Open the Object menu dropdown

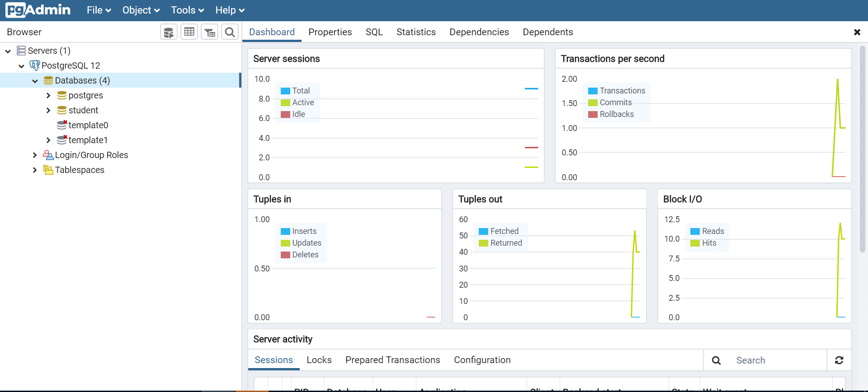tap(141, 10)
